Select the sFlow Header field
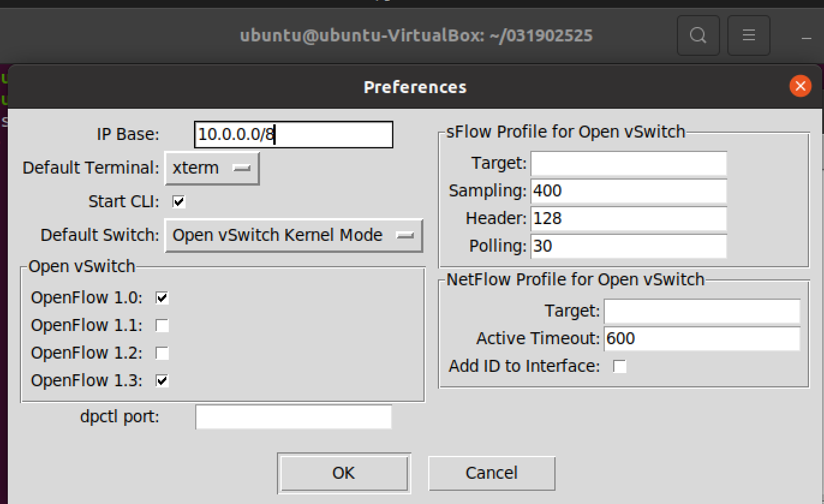 (628, 219)
